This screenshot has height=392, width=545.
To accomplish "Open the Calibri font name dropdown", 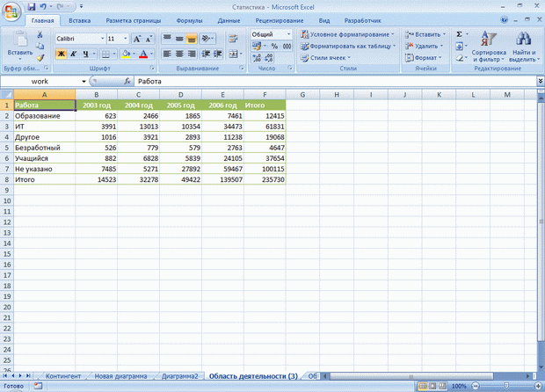I will pyautogui.click(x=100, y=39).
